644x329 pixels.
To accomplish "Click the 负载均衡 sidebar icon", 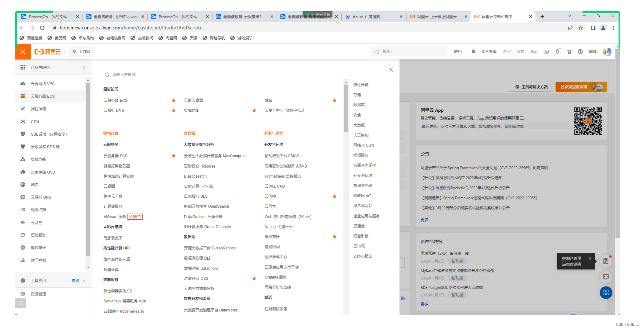I will (x=23, y=159).
